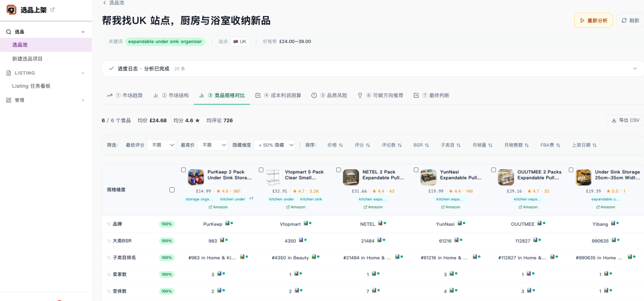The height and width of the screenshot is (301, 644).
Task: Click sort handle icon on 卖家数 row
Action: (109, 274)
